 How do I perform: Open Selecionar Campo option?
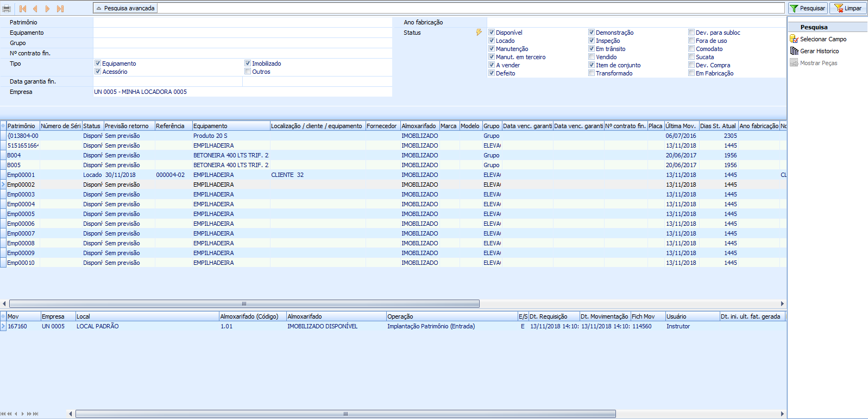[823, 39]
